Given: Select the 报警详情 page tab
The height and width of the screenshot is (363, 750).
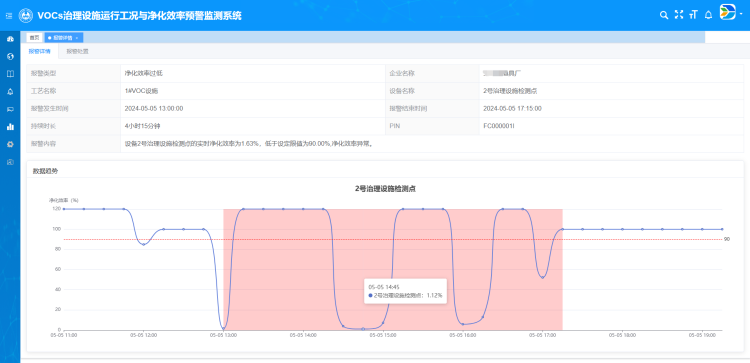Looking at the screenshot, I should coord(63,37).
